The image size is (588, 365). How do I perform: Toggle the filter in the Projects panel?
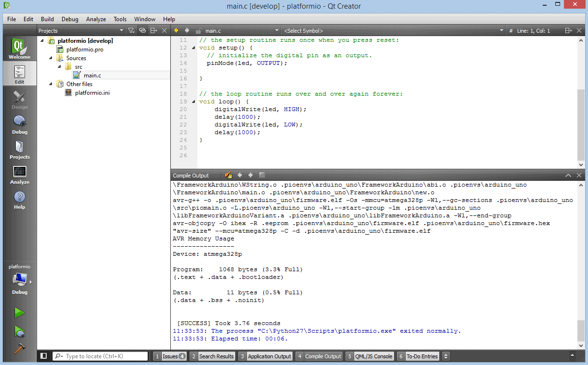tap(130, 30)
